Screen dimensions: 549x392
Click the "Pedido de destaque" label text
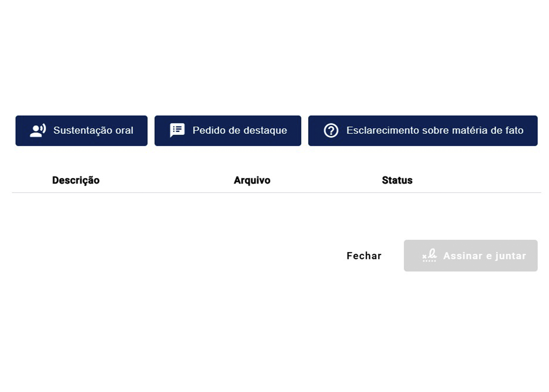coord(239,131)
